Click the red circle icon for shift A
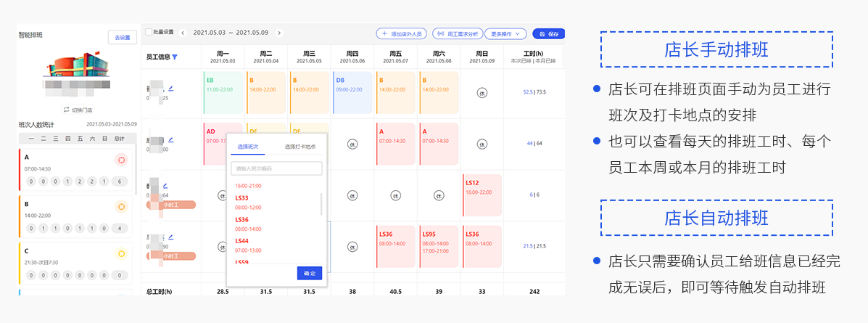Screen dimensions: 868x323 (121, 160)
